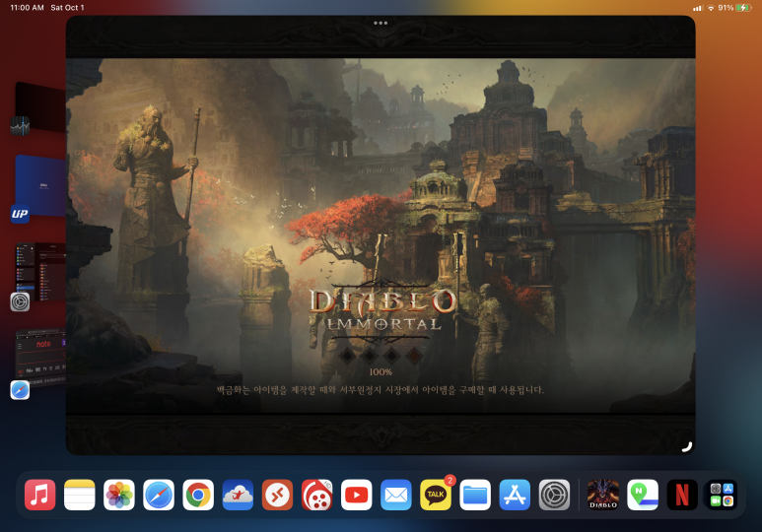Tap the battery indicator in status bar
762x532 pixels.
[x=743, y=8]
